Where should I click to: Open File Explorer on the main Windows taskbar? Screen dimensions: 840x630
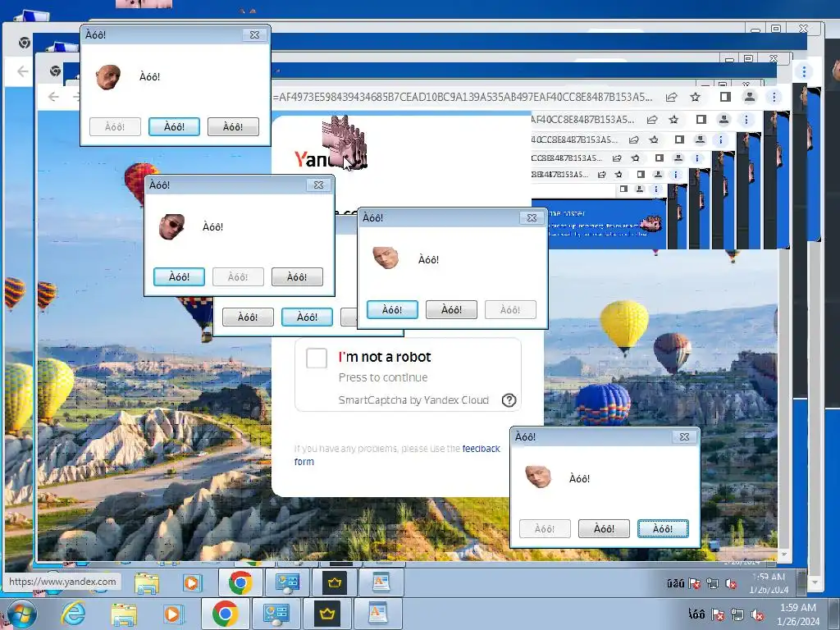coord(124,614)
